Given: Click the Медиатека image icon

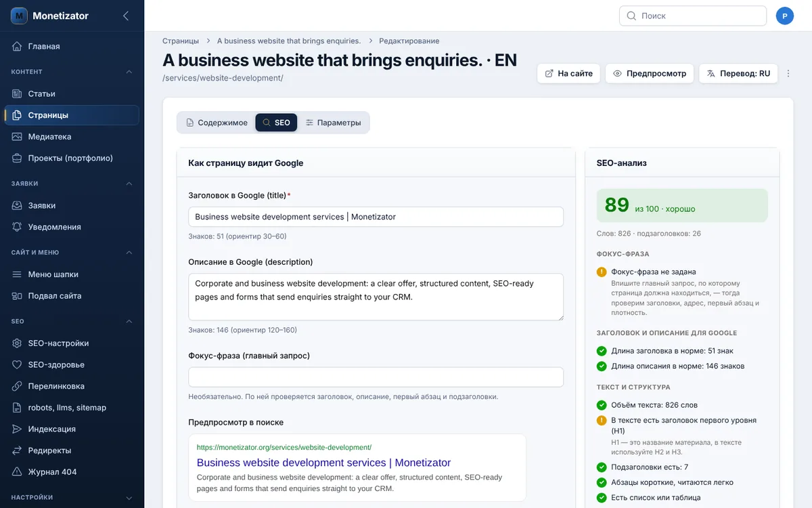Looking at the screenshot, I should click(x=17, y=137).
